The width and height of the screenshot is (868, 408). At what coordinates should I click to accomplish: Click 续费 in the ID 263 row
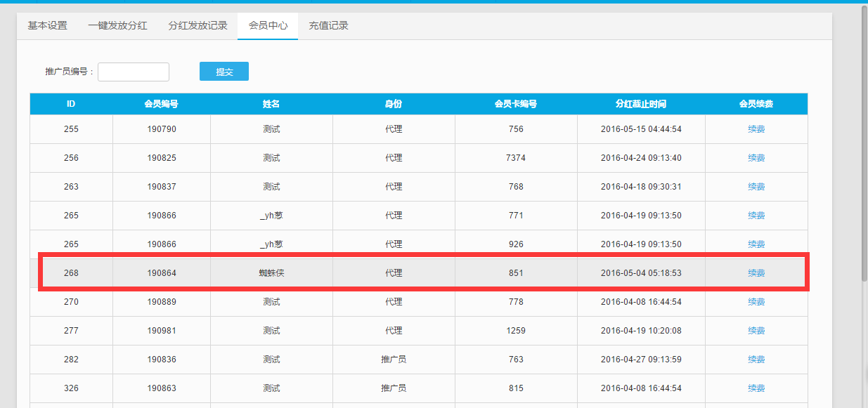[756, 187]
